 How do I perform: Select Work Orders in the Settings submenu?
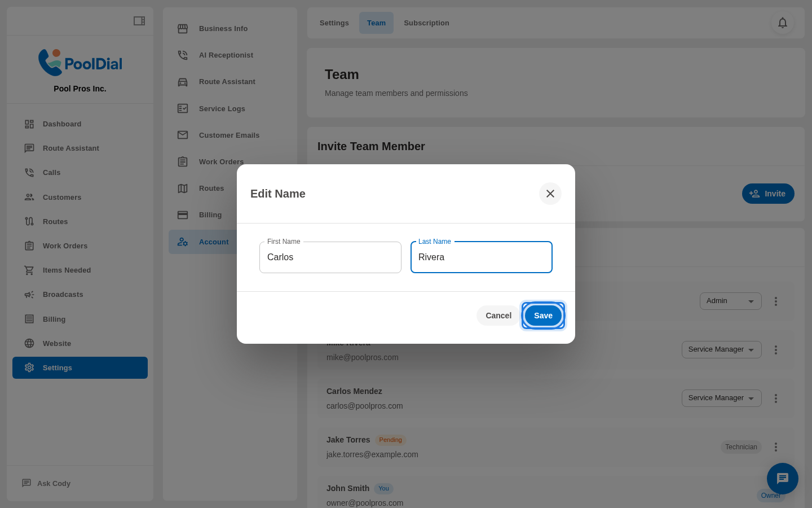[221, 162]
